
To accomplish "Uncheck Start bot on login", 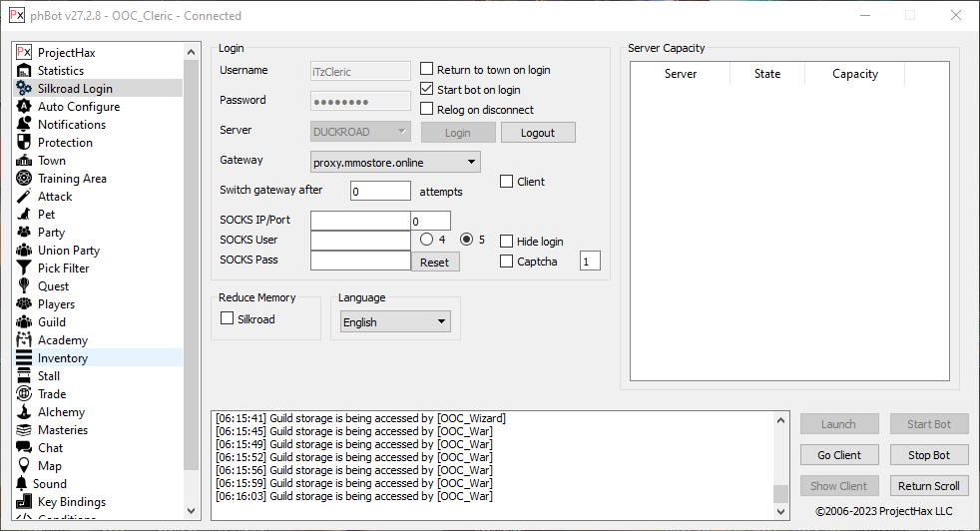I will pos(427,90).
